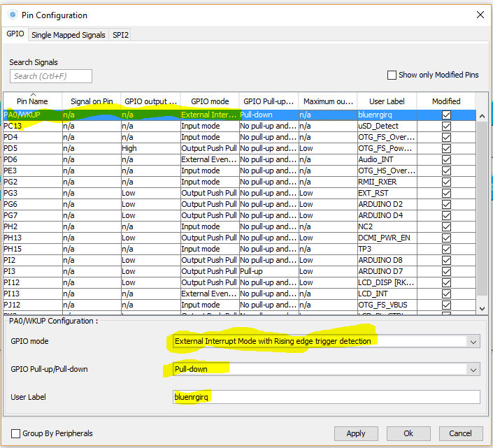Click the TP3 user label cell

[x=387, y=249]
